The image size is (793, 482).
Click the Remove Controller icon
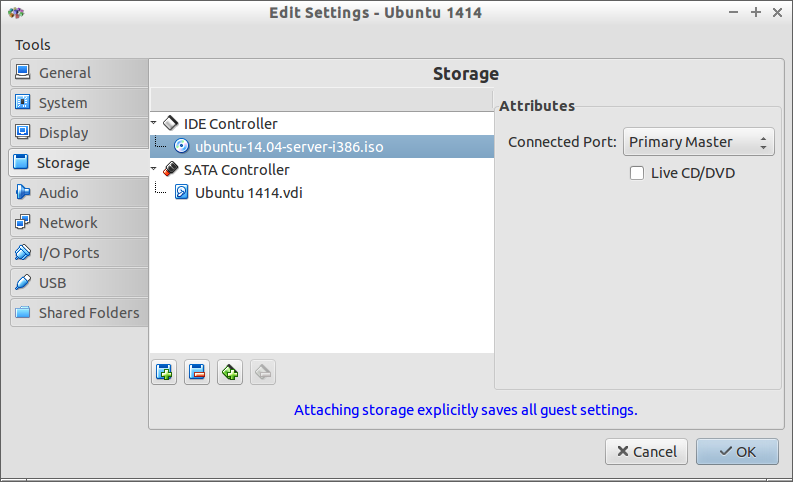pos(197,373)
